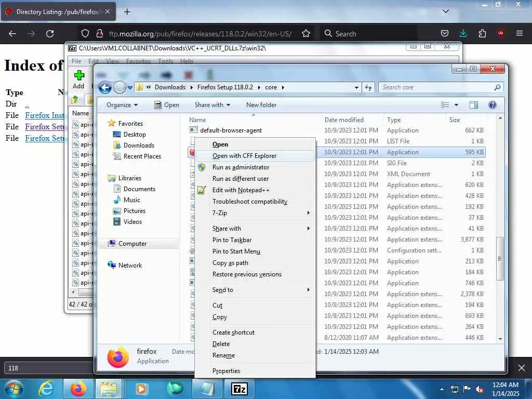
Task: Close the Firefox find bar
Action: click(x=522, y=368)
